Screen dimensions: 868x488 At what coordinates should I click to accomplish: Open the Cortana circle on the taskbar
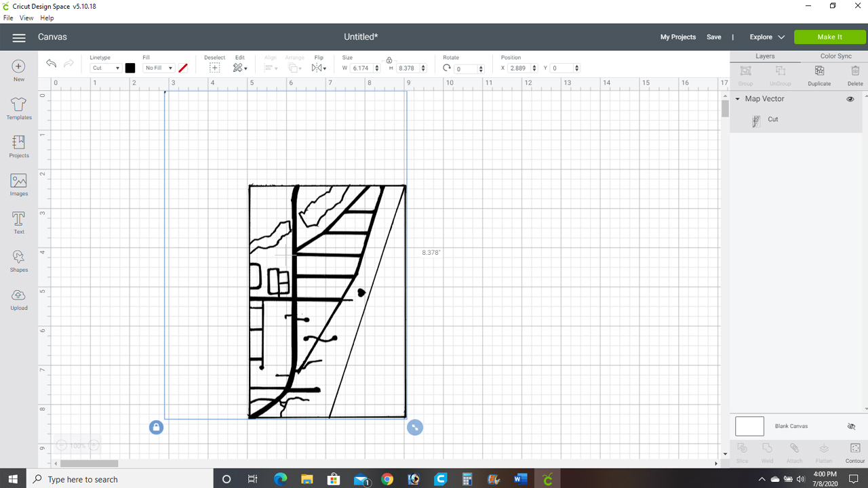[x=226, y=479]
